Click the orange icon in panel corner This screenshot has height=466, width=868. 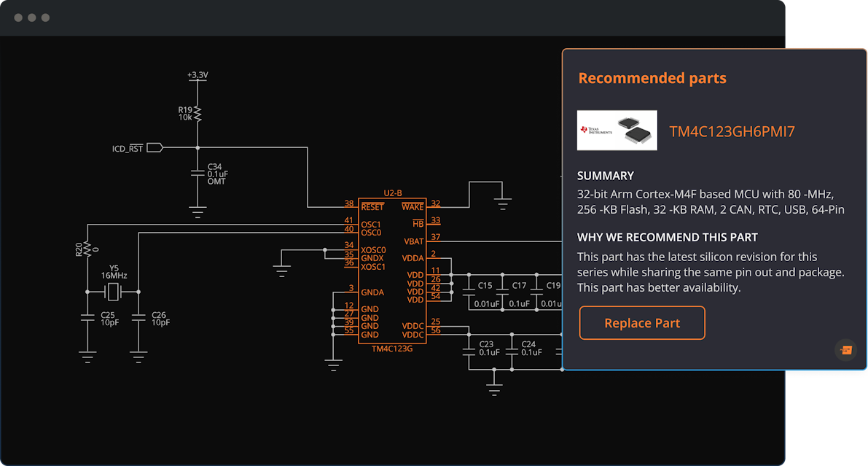tap(845, 350)
